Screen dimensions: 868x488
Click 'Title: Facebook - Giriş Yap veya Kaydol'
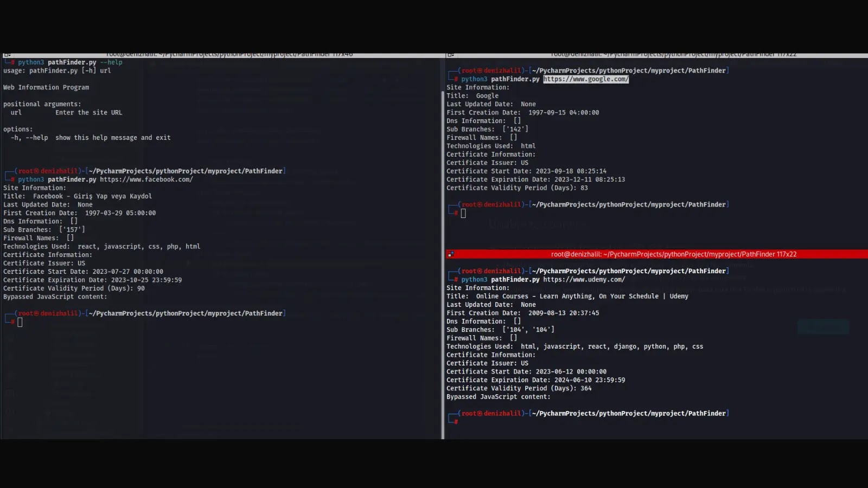pyautogui.click(x=78, y=196)
